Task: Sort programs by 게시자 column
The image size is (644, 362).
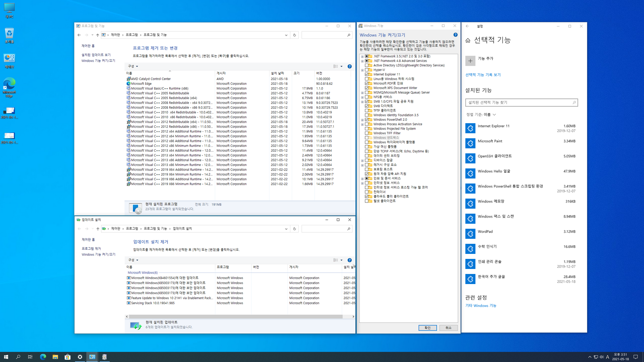Action: [x=242, y=73]
